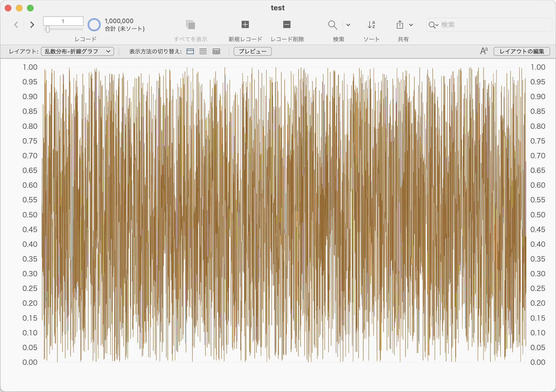The height and width of the screenshot is (392, 556).
Task: Click the record number field
Action: (x=63, y=21)
